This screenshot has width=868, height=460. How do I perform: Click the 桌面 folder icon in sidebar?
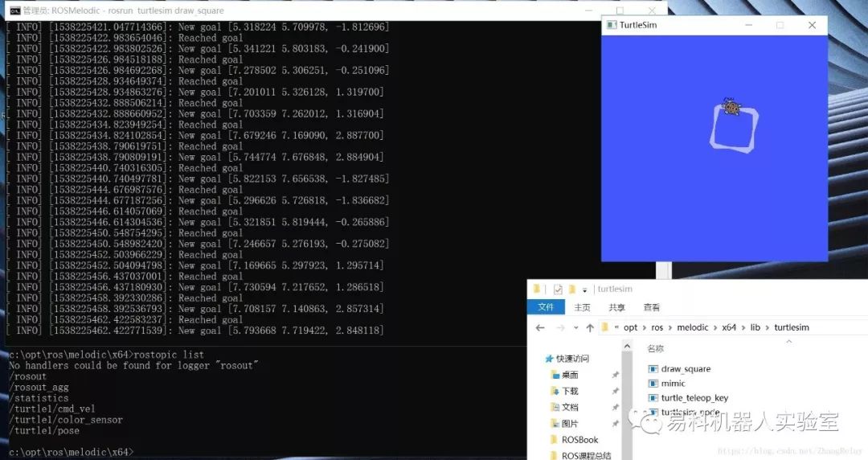[555, 376]
